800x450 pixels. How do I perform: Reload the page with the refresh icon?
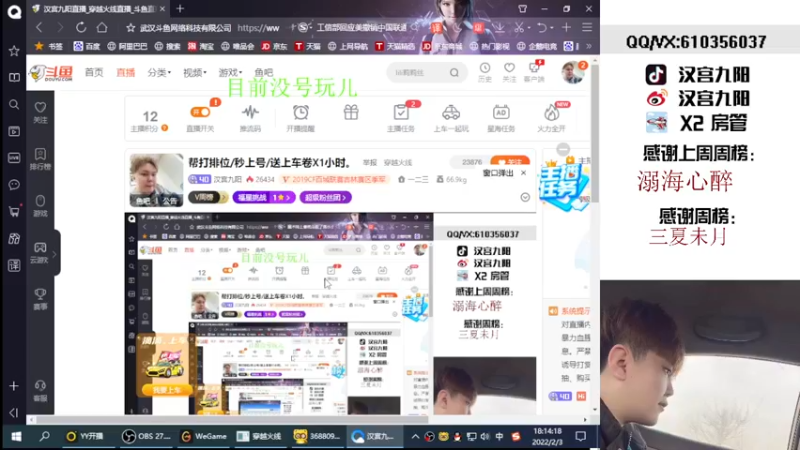(x=81, y=28)
